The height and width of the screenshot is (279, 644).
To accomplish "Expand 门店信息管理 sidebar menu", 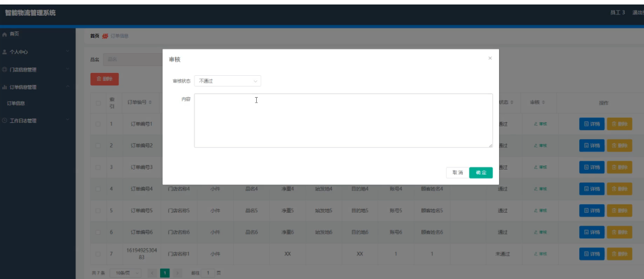I will (38, 70).
